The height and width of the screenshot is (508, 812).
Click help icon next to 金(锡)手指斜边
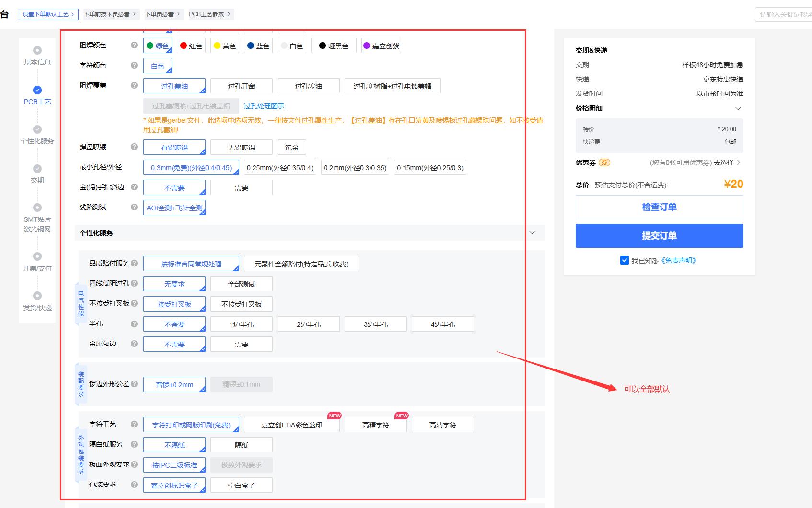[x=134, y=187]
